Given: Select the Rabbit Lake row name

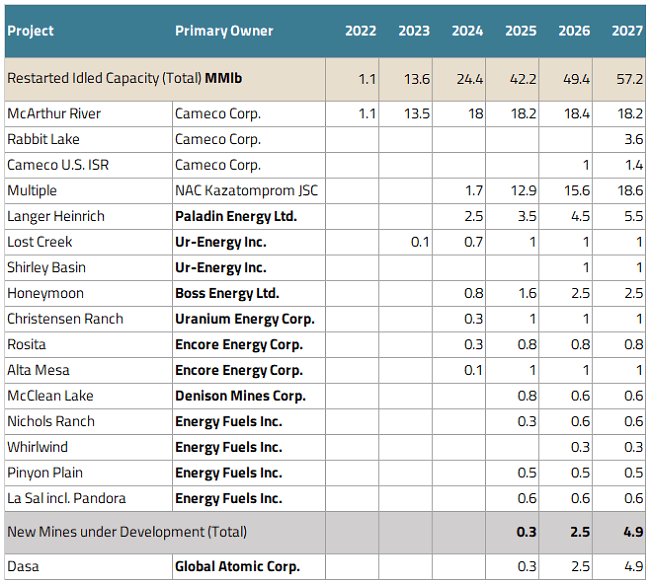Looking at the screenshot, I should pos(44,139).
